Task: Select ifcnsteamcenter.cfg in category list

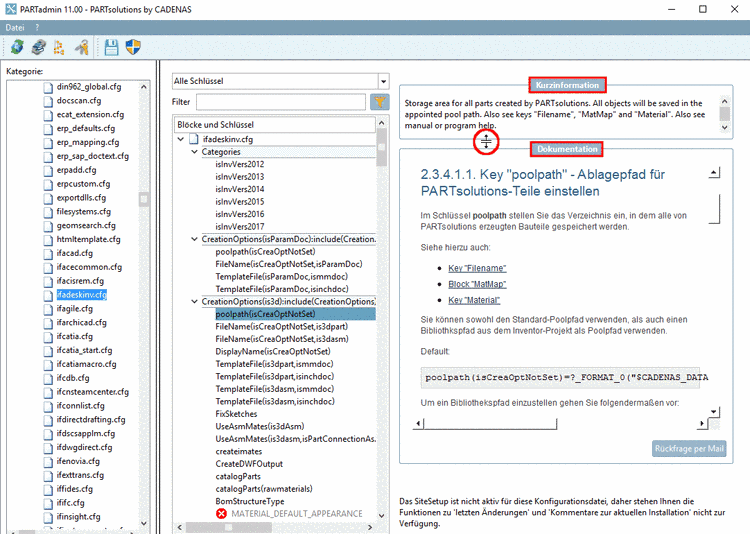Action: pos(92,392)
